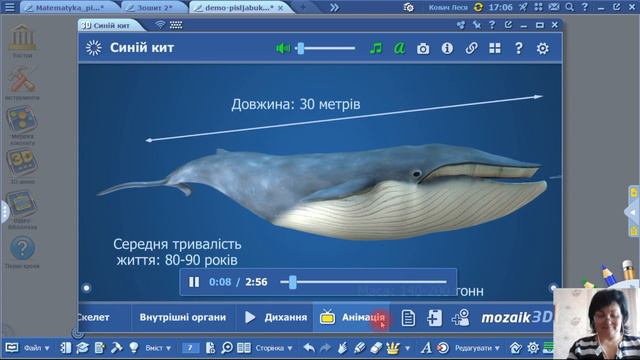Open the grid view icon

point(495,49)
